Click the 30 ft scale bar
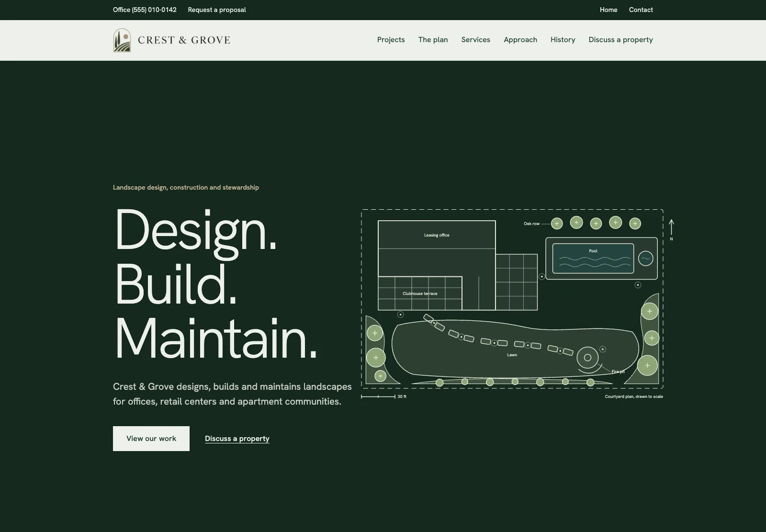Screen dimensions: 766x532 pyautogui.click(x=378, y=396)
